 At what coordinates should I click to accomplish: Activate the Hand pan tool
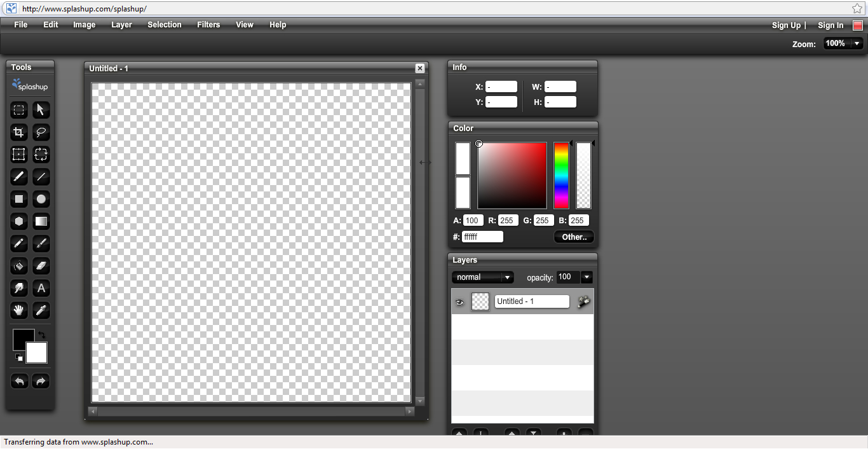(x=19, y=310)
